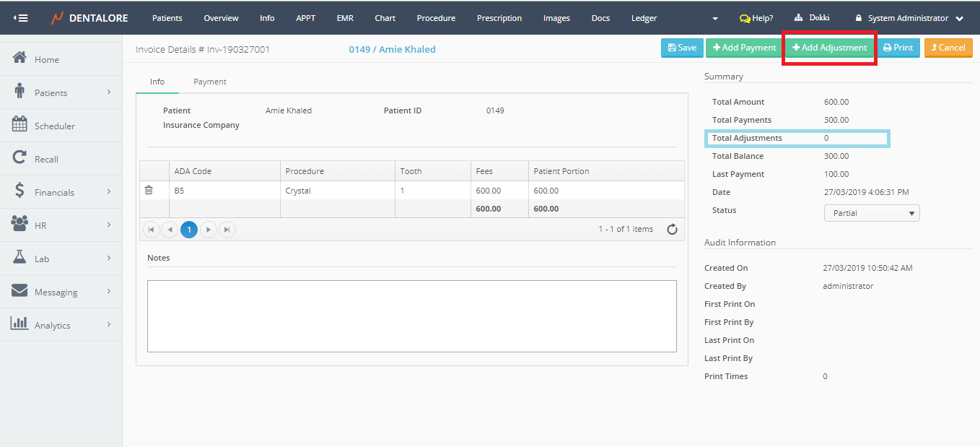Open the Prescription menu item

coord(499,18)
